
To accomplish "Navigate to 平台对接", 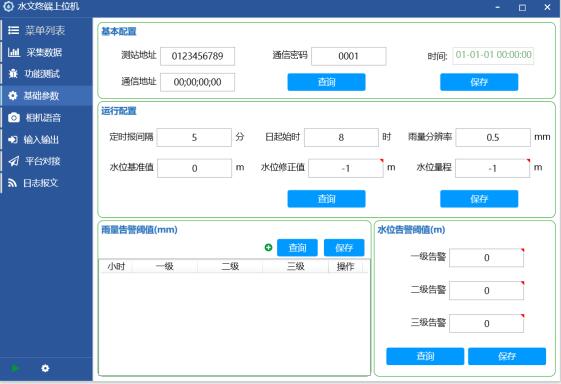I will coord(47,161).
